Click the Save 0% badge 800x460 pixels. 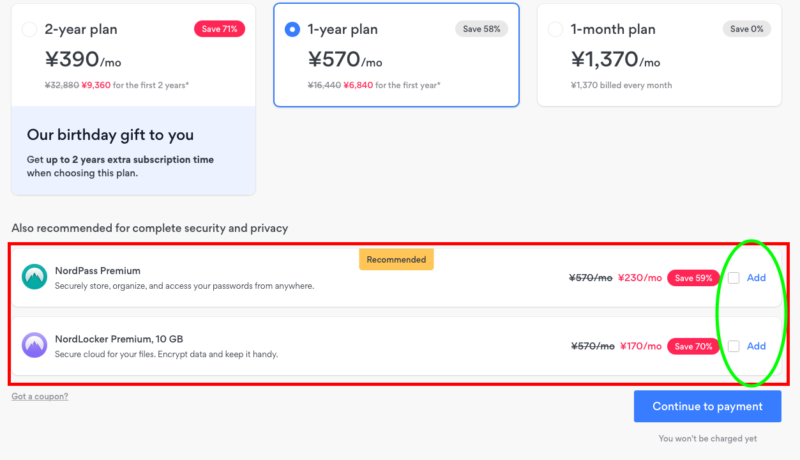pyautogui.click(x=746, y=29)
